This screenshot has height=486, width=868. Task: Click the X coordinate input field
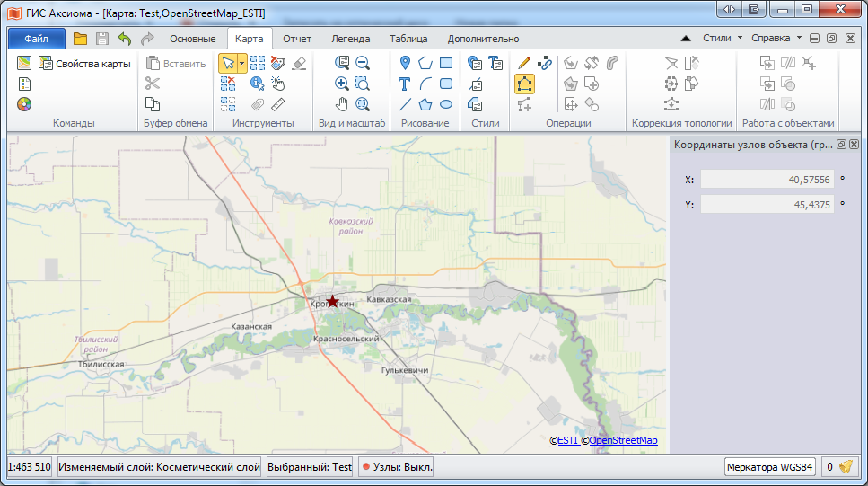(766, 180)
